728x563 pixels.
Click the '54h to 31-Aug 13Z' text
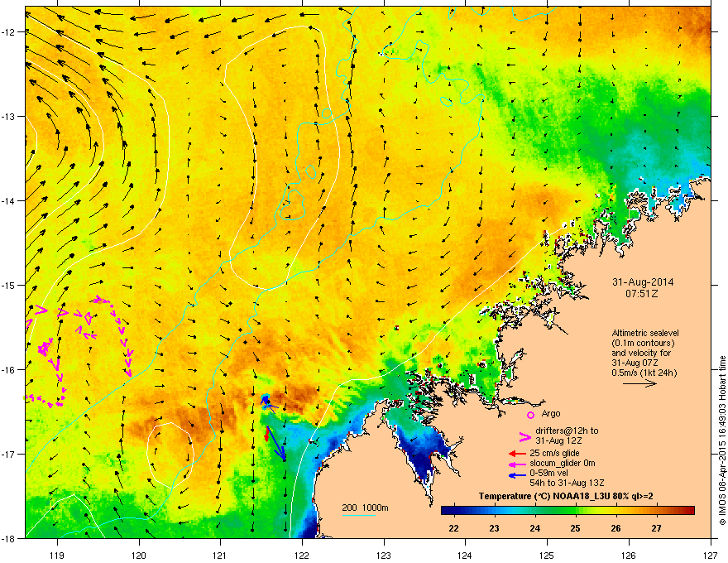point(567,483)
